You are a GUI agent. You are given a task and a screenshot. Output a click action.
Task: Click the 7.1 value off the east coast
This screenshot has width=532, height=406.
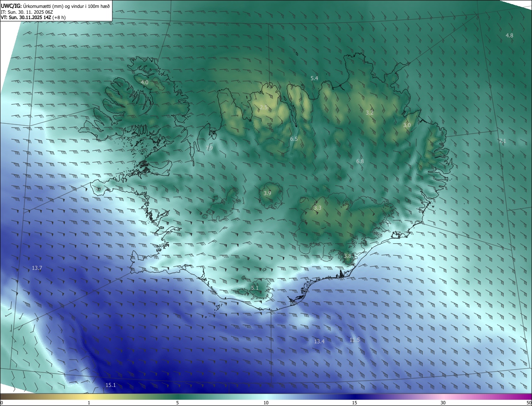[x=502, y=142]
